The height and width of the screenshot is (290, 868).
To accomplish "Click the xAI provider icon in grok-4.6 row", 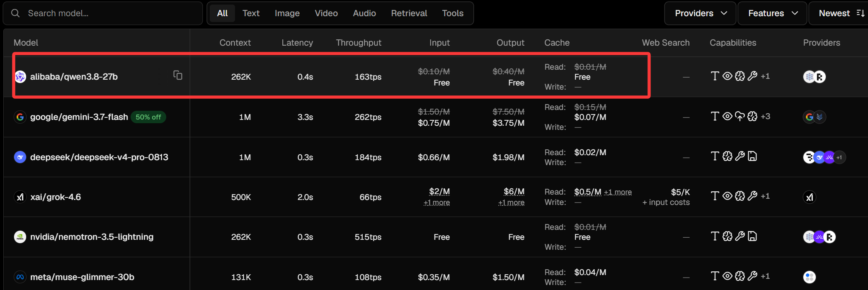I will (810, 197).
